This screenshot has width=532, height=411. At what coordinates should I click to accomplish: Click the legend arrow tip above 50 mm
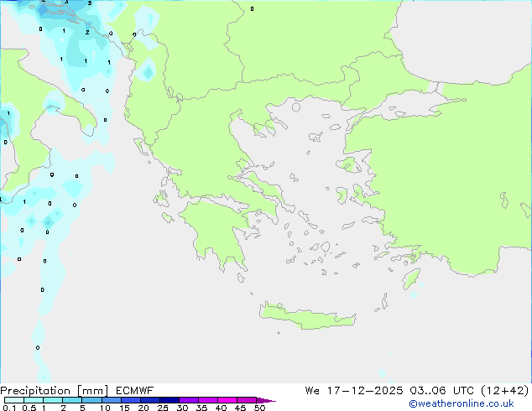click(266, 400)
